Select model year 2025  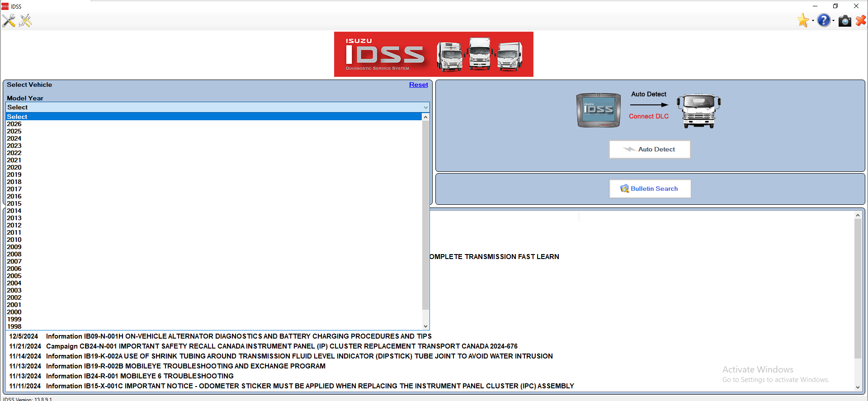[214, 131]
